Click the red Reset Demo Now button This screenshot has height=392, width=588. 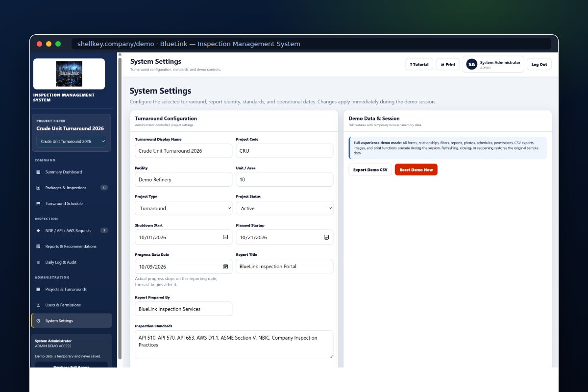pos(416,170)
